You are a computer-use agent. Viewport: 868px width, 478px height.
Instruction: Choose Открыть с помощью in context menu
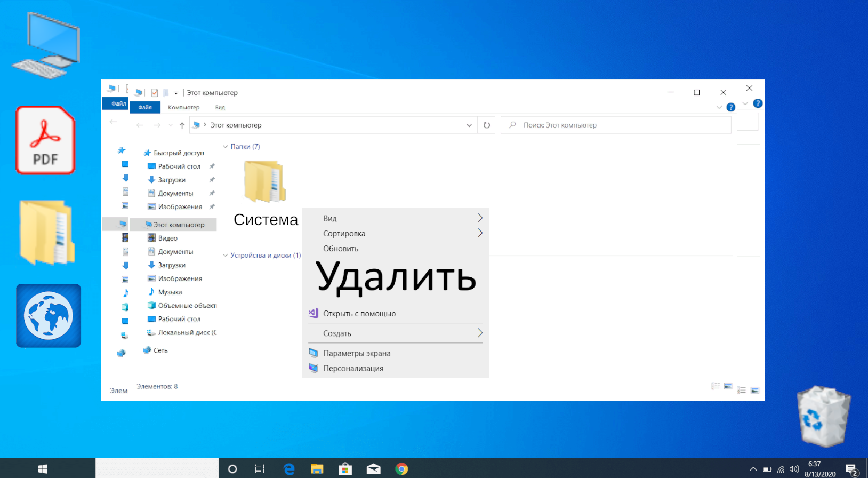[x=396, y=314]
